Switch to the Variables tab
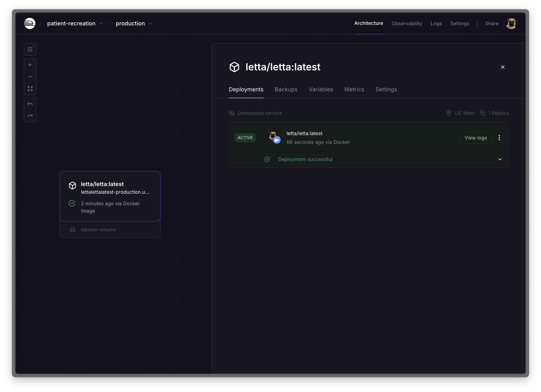This screenshot has height=392, width=541. coord(321,89)
